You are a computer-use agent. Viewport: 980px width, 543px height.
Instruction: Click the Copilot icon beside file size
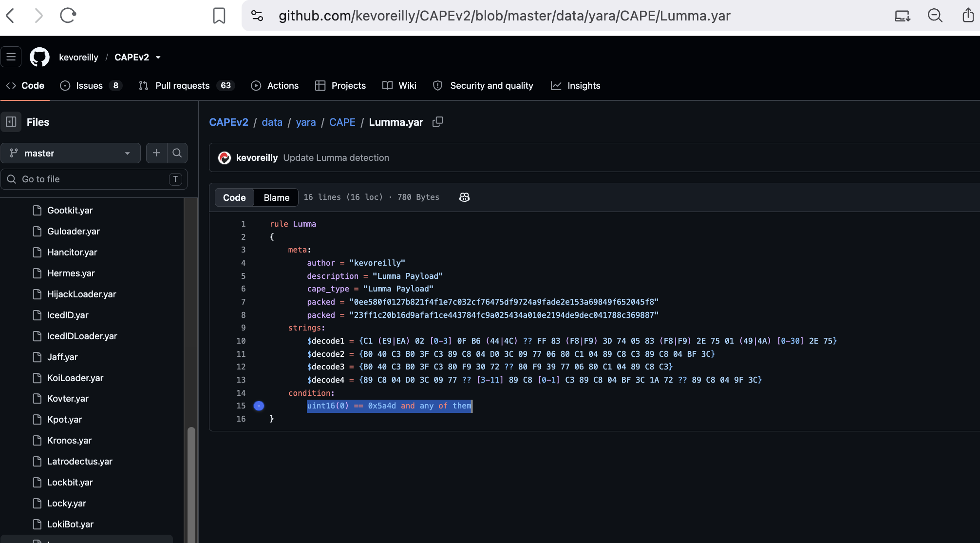click(464, 197)
